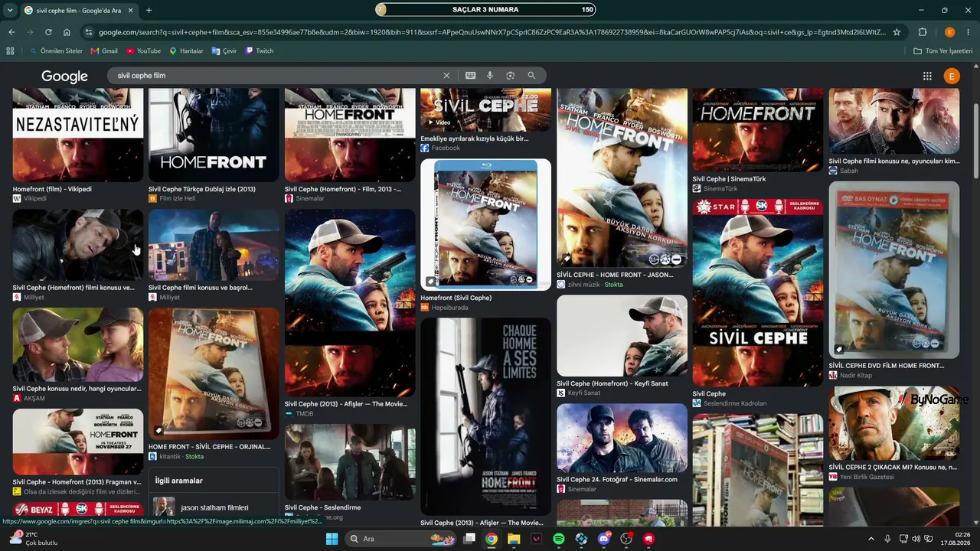Screen dimensions: 980x551
Task: Open the Nadir Kitap DVD image
Action: pyautogui.click(x=893, y=269)
